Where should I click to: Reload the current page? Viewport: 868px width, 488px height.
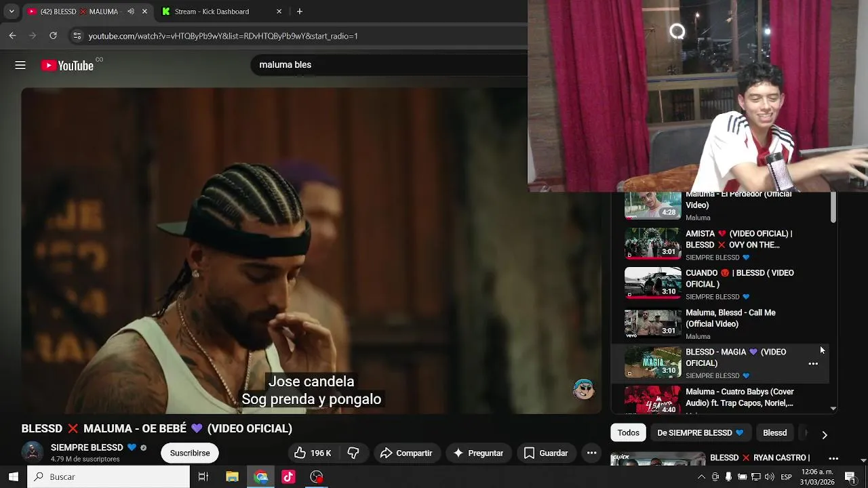(x=53, y=35)
